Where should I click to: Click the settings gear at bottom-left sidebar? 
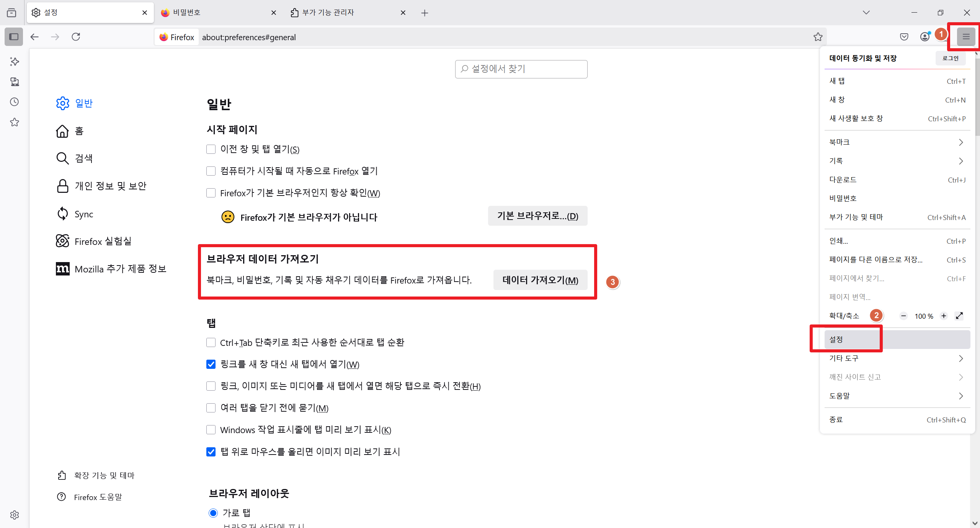[14, 515]
